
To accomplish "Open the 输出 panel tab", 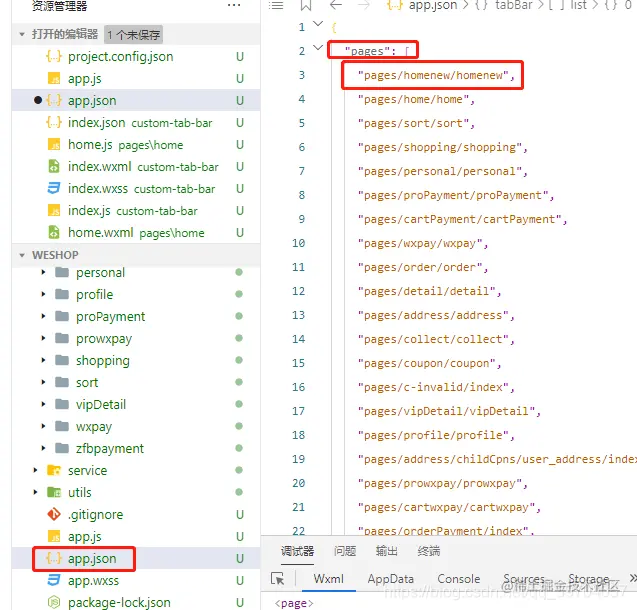I will click(x=386, y=551).
